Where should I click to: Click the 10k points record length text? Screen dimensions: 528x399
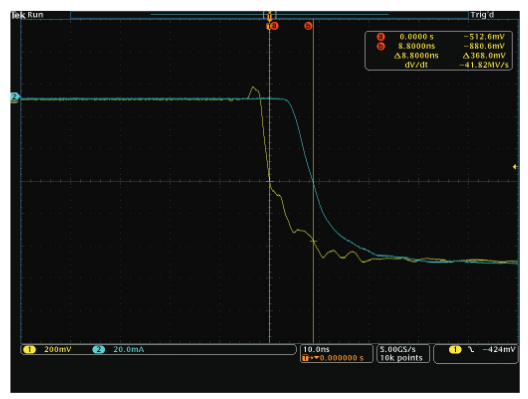[x=401, y=358]
